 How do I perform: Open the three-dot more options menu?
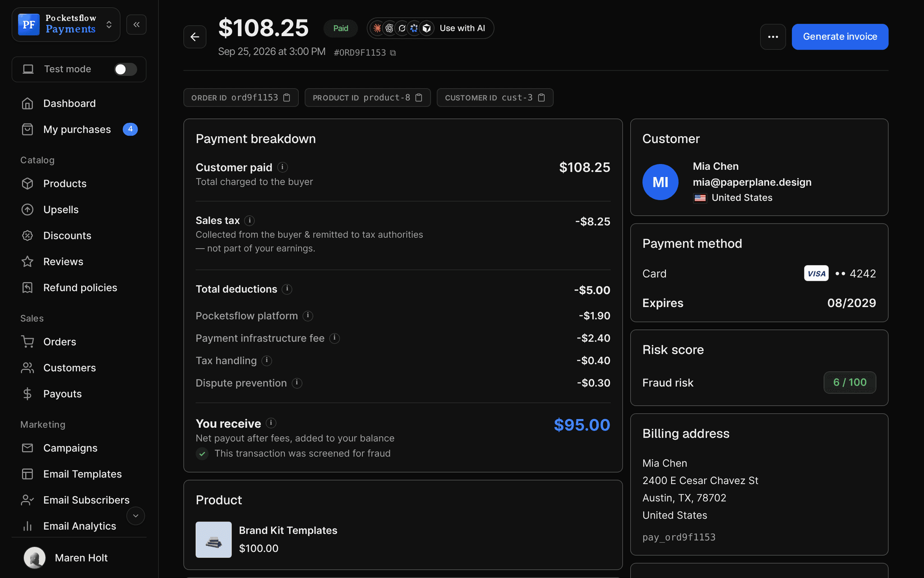coord(773,37)
